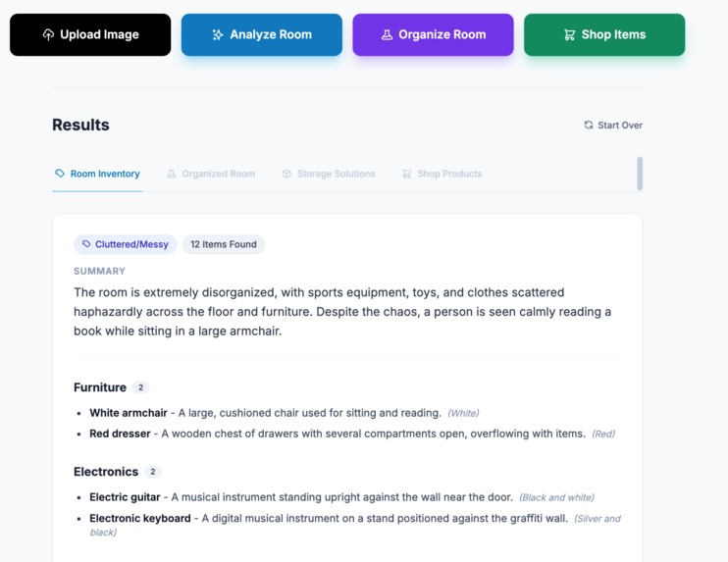Click the 12 Items Found badge
Viewport: 728px width, 562px height.
(x=224, y=244)
